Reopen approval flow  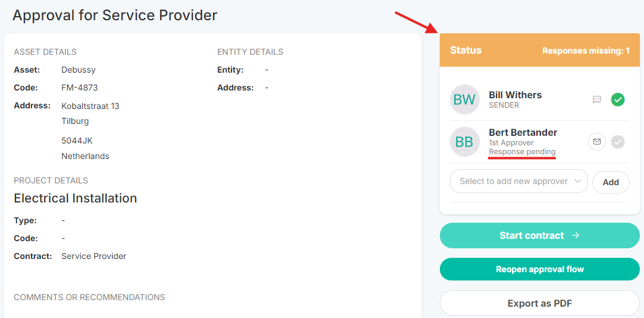(x=540, y=270)
